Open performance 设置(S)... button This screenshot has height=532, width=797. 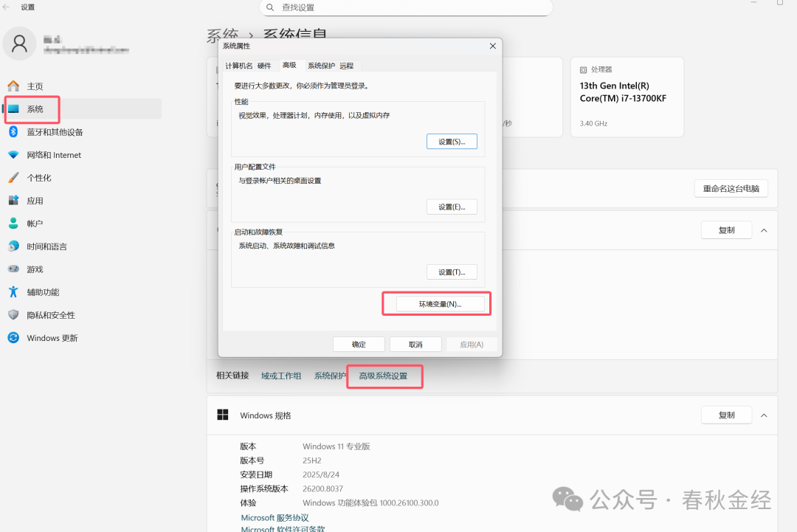[452, 142]
